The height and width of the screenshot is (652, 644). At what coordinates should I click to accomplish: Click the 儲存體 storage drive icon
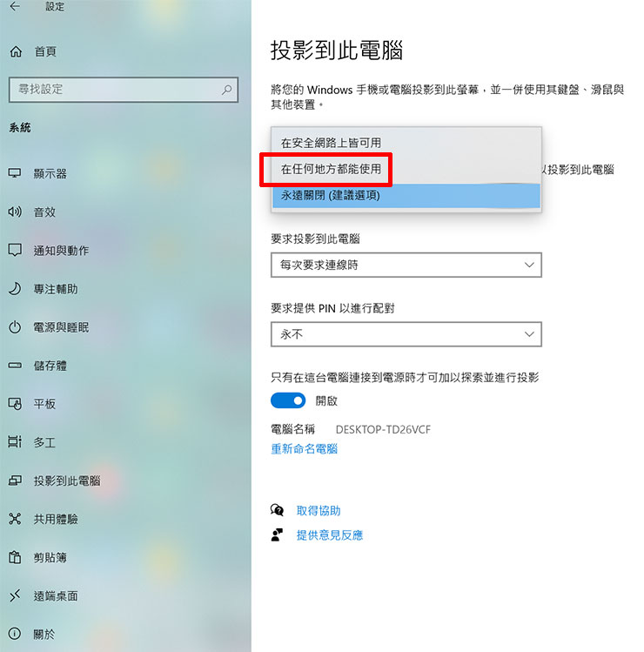(15, 366)
